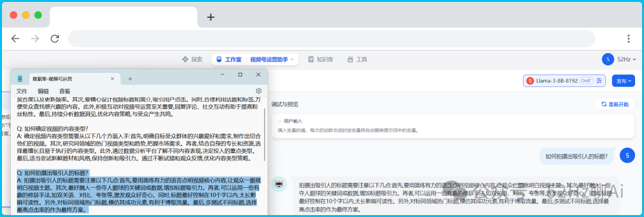Click the red macOS close button

pos(14,15)
